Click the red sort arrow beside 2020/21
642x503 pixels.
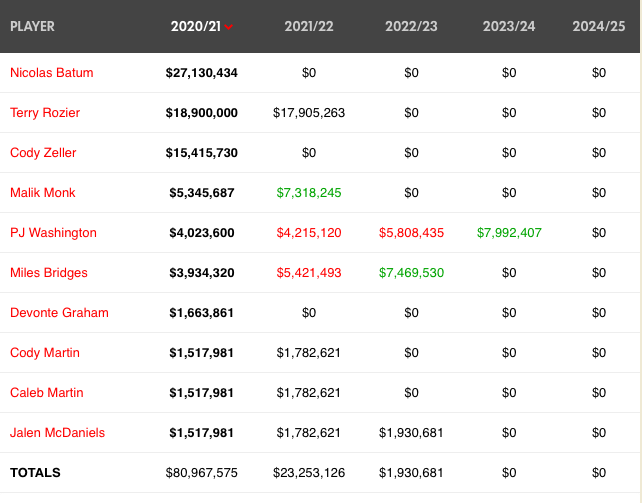point(229,27)
